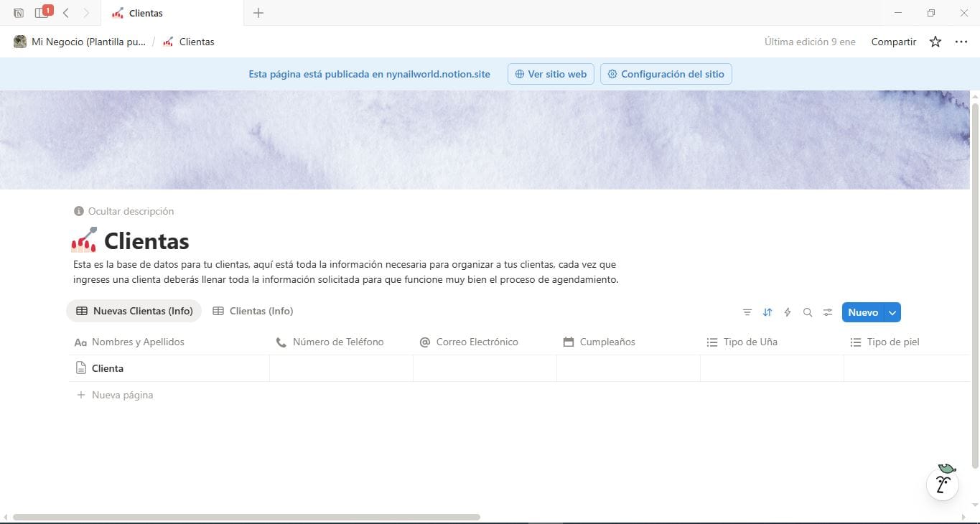Open the sort arrows icon
The image size is (980, 524).
[767, 312]
